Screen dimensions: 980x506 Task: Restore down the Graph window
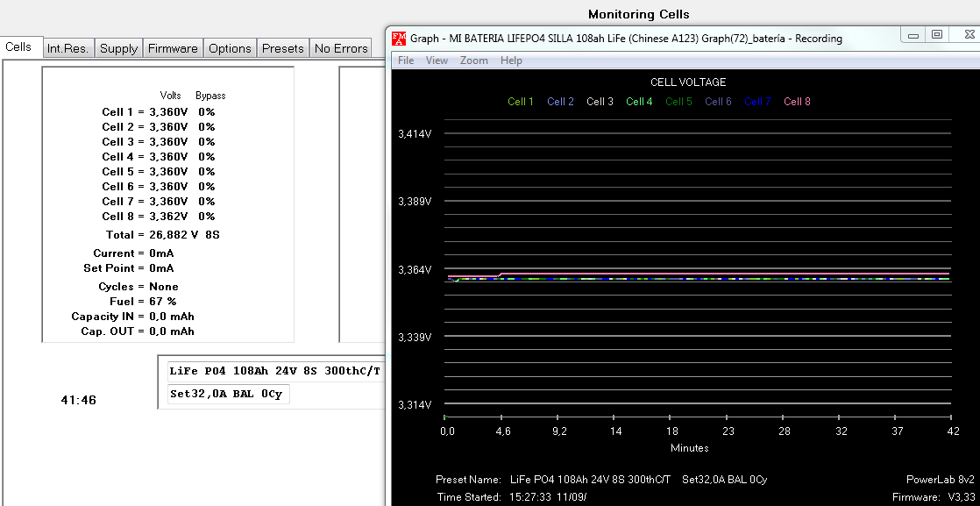[937, 35]
